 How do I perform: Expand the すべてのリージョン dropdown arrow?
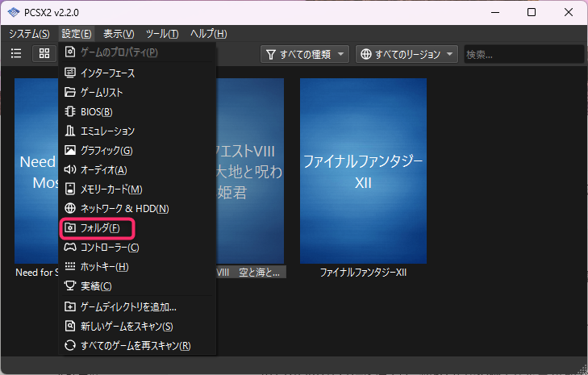pyautogui.click(x=449, y=54)
